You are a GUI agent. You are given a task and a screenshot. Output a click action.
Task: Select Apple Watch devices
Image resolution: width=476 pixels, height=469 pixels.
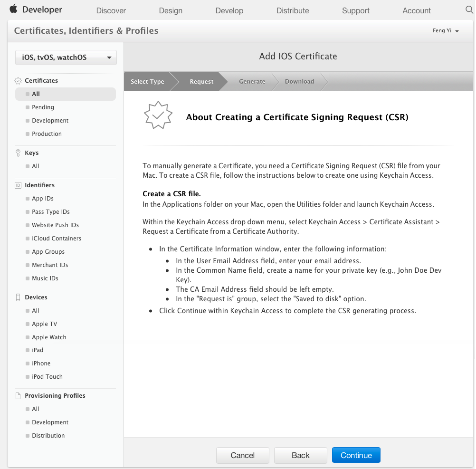pyautogui.click(x=49, y=337)
